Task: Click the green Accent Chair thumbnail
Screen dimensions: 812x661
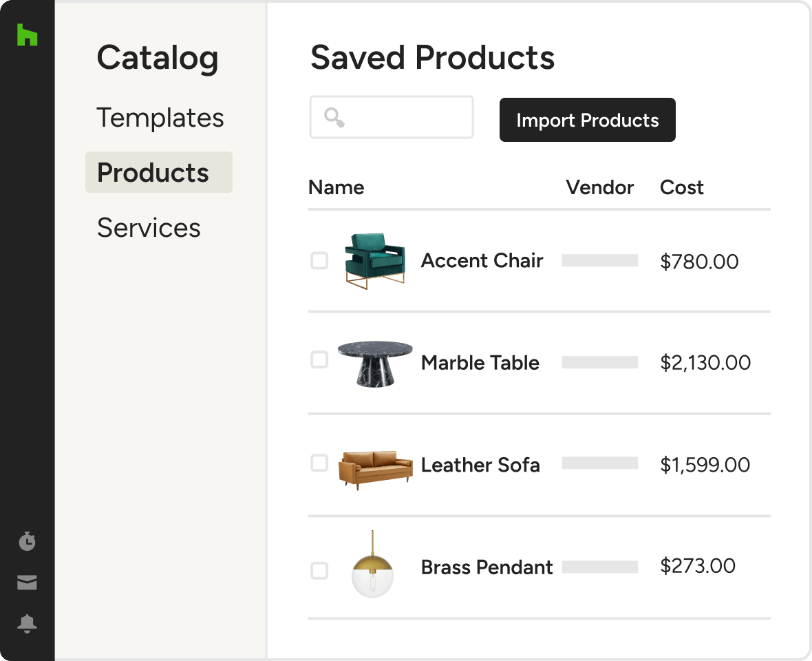Action: 375,260
